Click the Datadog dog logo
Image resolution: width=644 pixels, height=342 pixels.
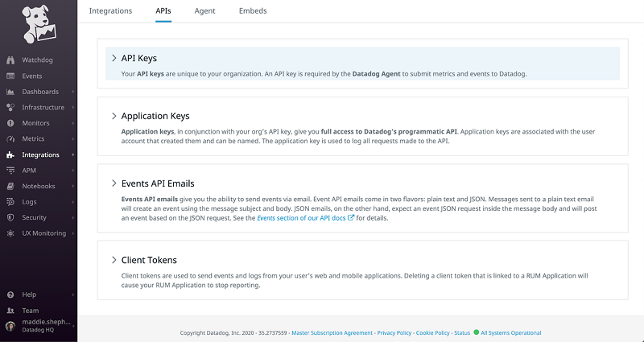[x=39, y=24]
